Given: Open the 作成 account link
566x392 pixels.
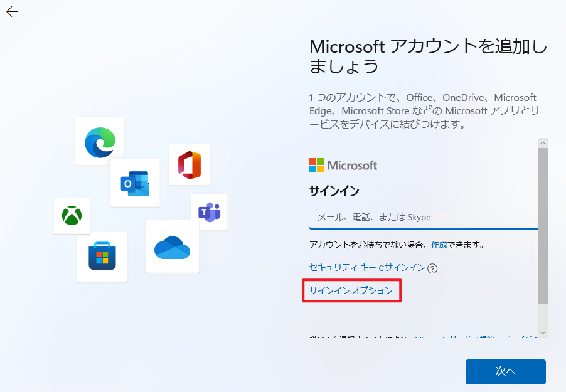Looking at the screenshot, I should pyautogui.click(x=439, y=245).
